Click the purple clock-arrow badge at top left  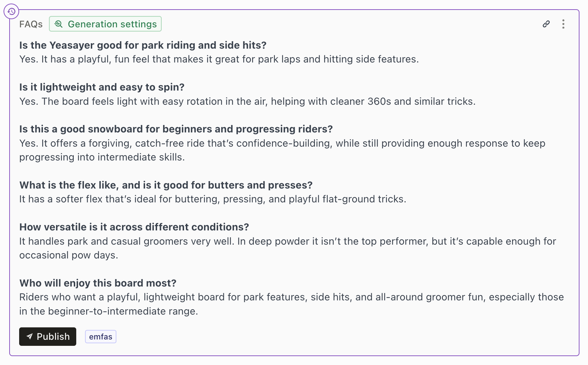11,11
